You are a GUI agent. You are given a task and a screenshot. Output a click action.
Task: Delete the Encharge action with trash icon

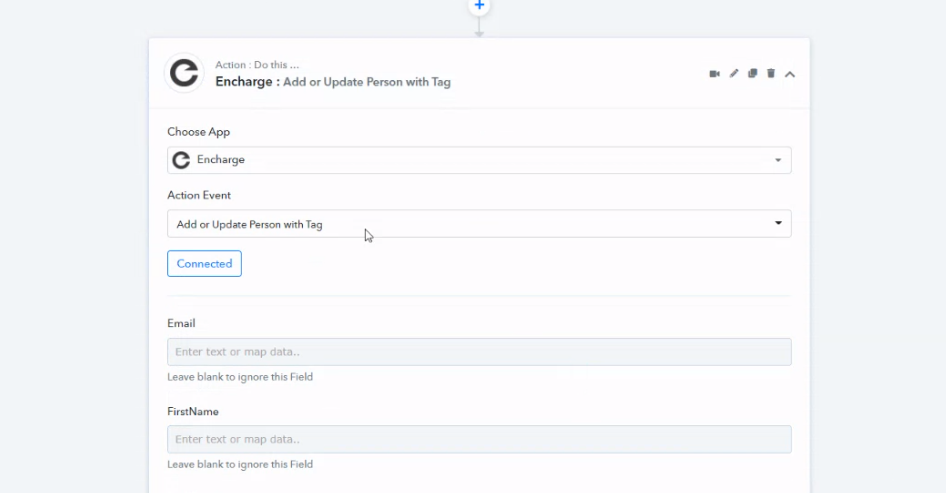tap(771, 74)
